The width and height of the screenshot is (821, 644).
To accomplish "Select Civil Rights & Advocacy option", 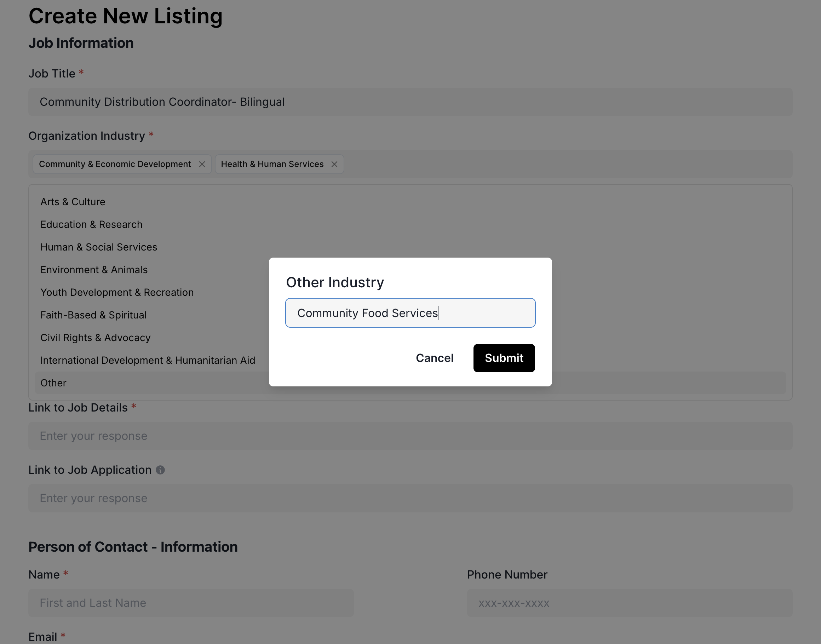I will (x=410, y=338).
